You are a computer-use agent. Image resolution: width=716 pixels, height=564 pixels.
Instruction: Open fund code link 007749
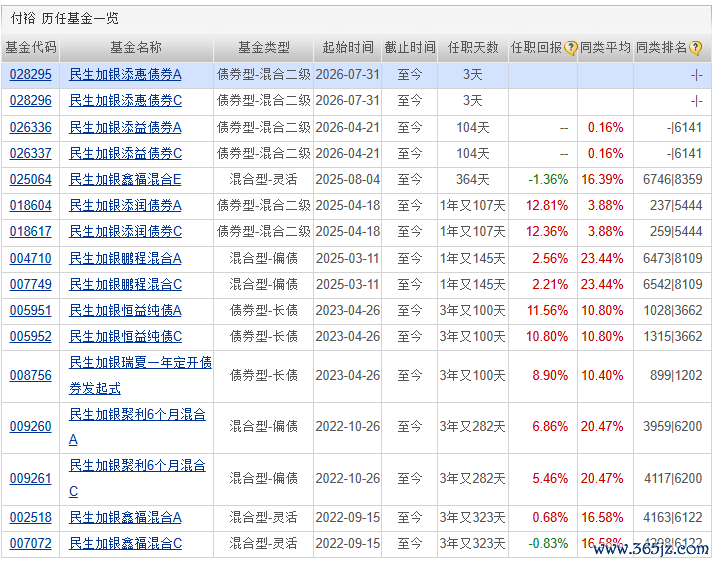pyautogui.click(x=31, y=285)
